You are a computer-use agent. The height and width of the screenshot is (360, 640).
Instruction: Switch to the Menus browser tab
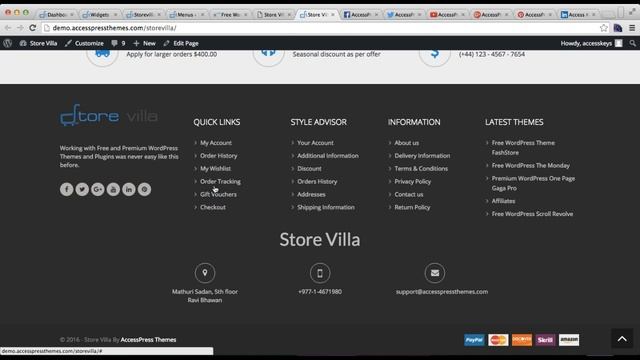(187, 14)
